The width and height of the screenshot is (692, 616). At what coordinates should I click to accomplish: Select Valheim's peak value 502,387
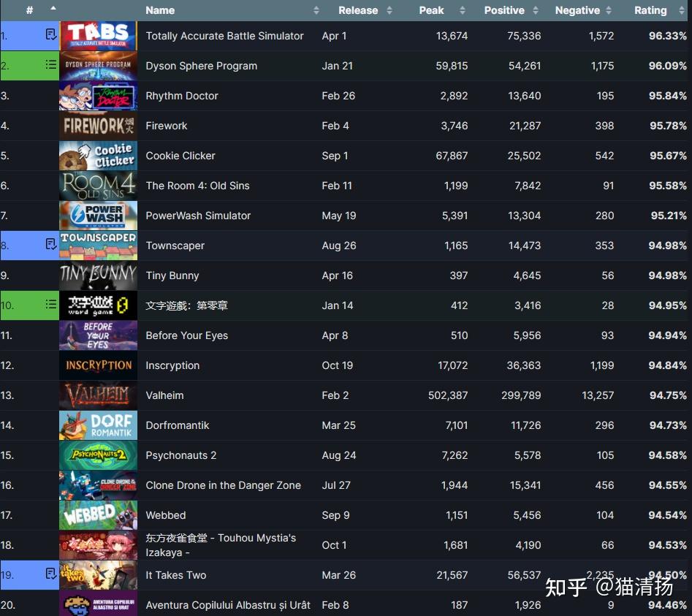point(447,395)
